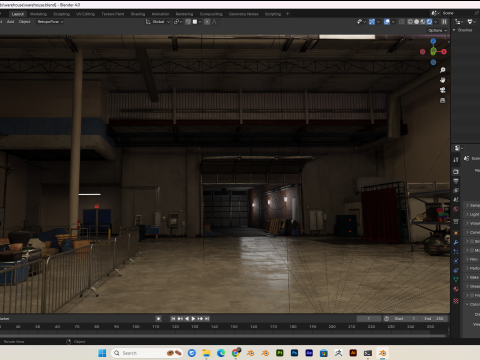The image size is (480, 360).
Task: Jump to the timeline start frame
Action: 173,319
